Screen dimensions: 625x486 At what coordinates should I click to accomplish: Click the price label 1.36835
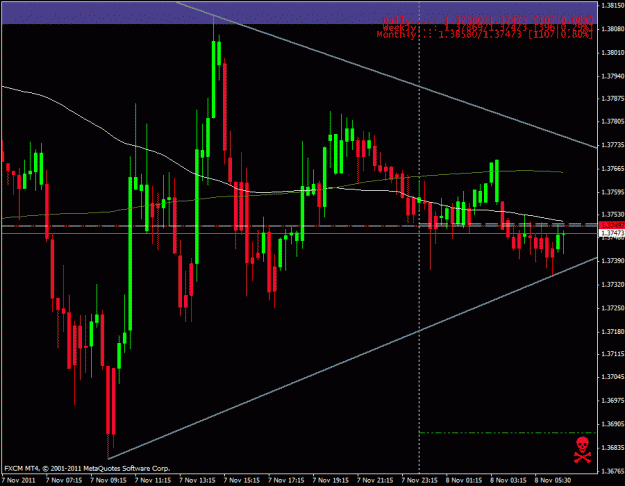pos(613,448)
